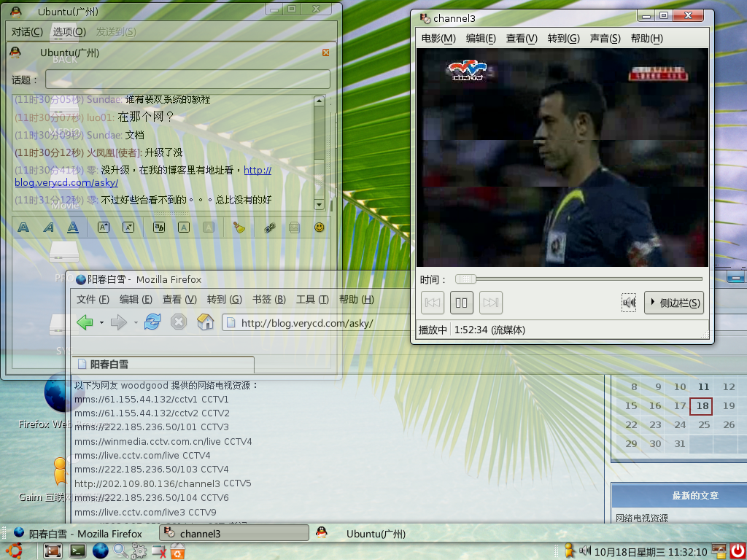Open the trash icon in the panel

tap(178, 551)
